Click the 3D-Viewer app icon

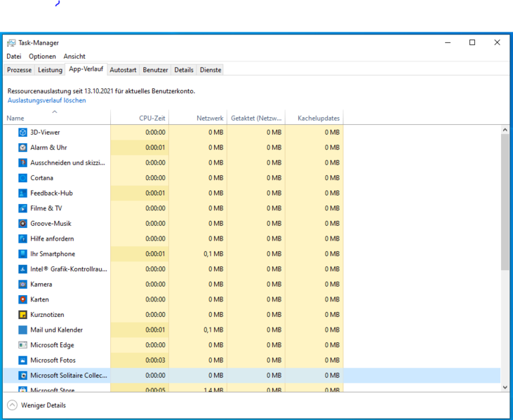pos(23,133)
